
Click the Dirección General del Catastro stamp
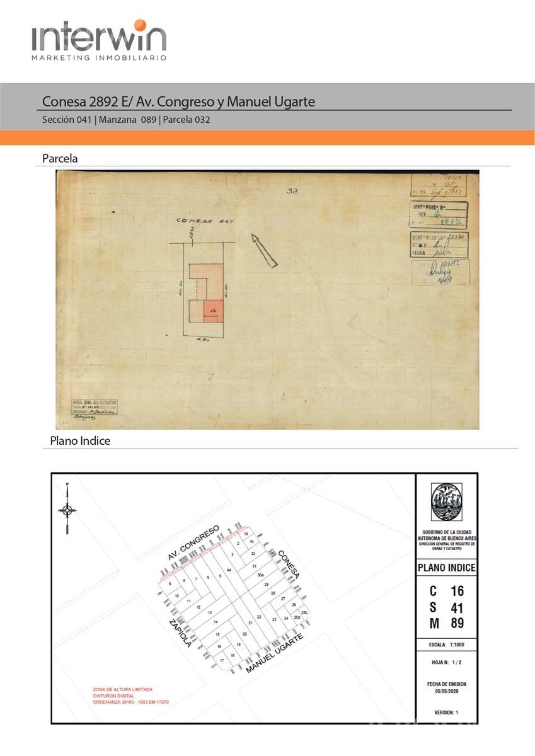point(95,406)
